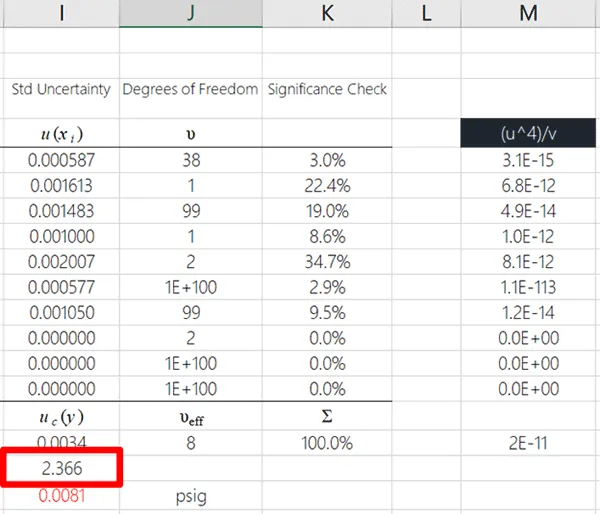The image size is (600, 514).
Task: Select cell with value 0.001613
Action: click(x=61, y=186)
